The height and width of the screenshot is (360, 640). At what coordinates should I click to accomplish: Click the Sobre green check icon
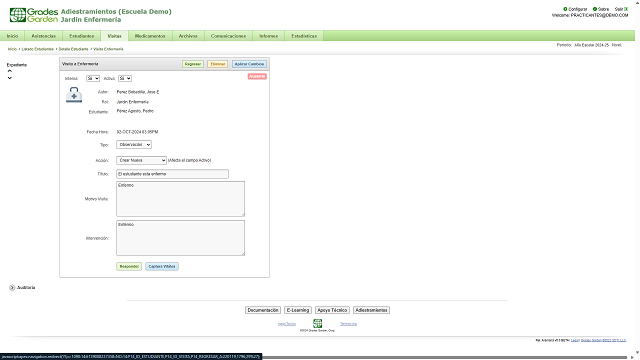[595, 9]
